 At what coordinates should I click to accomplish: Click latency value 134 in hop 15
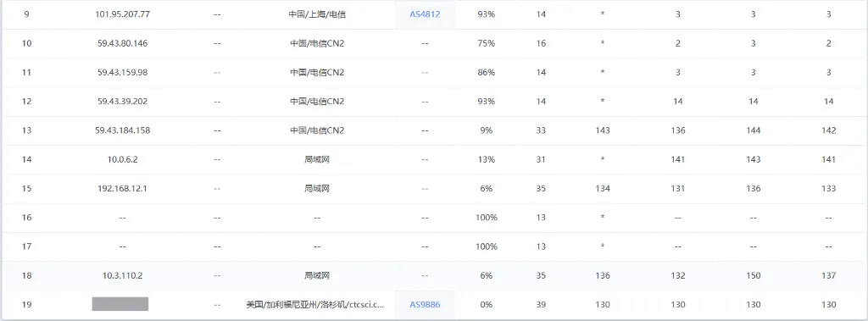pos(603,188)
